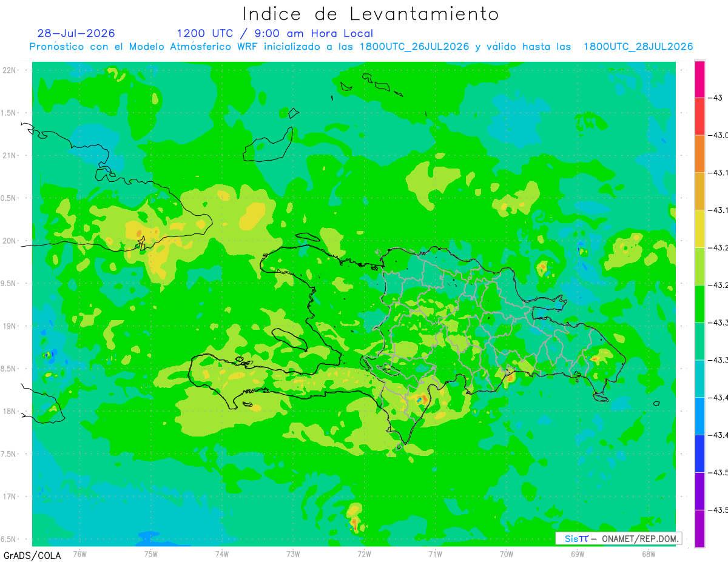Click the 'GrADS/COLA' credit text
The image size is (728, 562).
(x=32, y=555)
